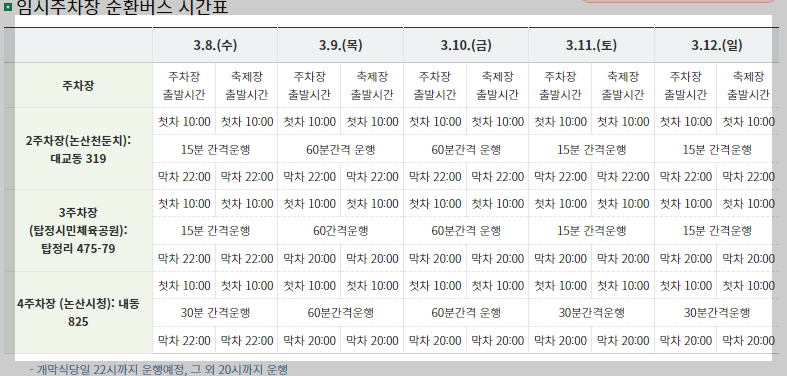The height and width of the screenshot is (376, 787).
Task: Click footnote '개막식당일 22시까지 운행예정'
Action: 111,370
